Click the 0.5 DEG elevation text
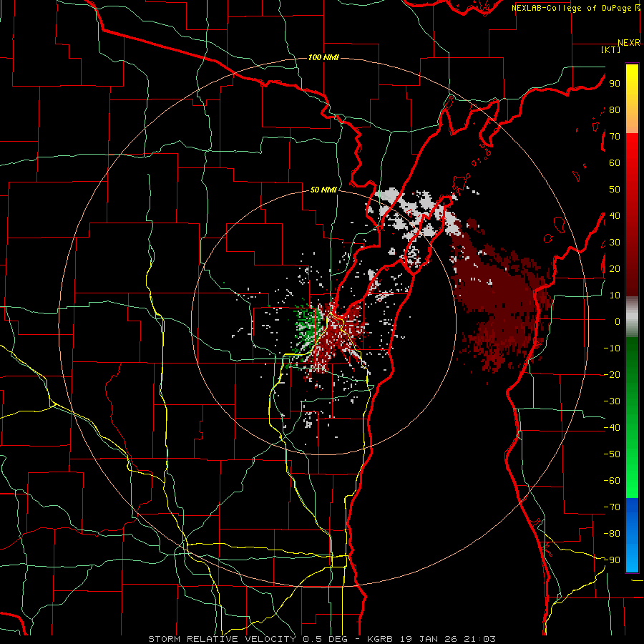Viewport: 644px width, 644px height. pyautogui.click(x=325, y=639)
